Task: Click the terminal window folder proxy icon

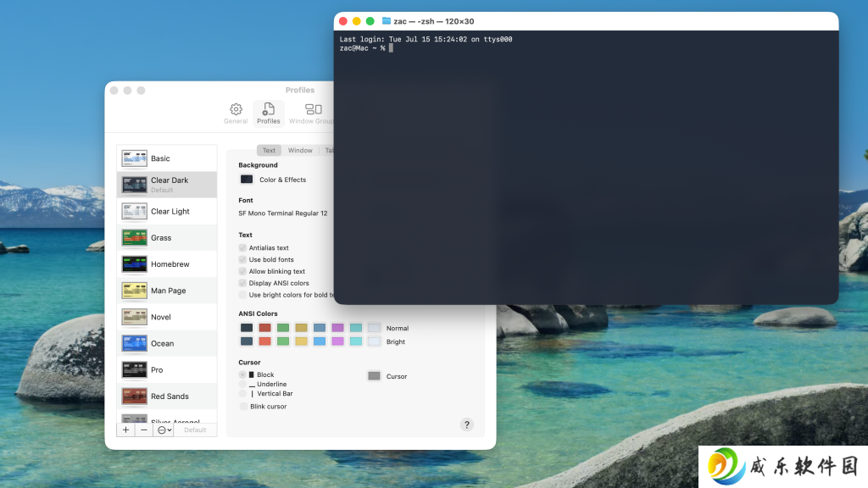Action: click(x=387, y=21)
